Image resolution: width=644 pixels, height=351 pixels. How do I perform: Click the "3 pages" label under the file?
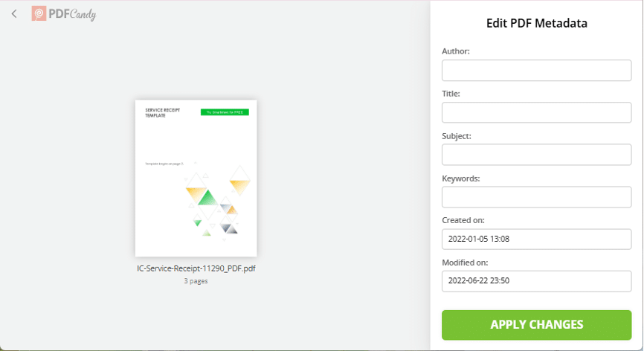[x=196, y=281]
